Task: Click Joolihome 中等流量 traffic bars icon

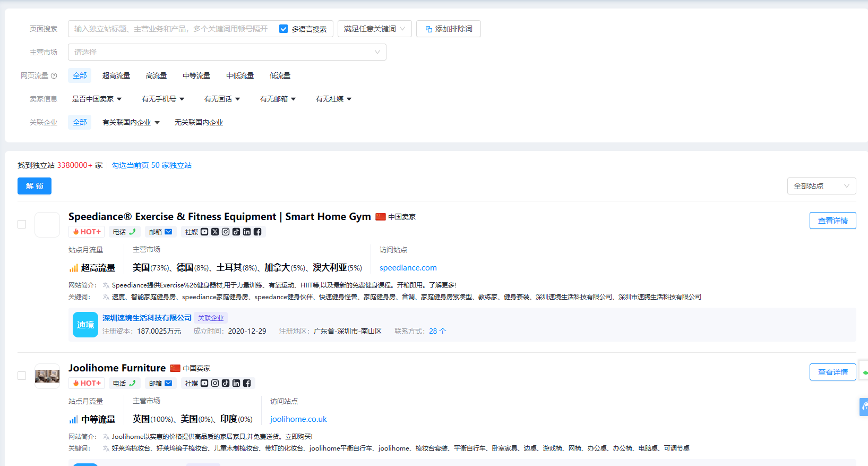Action: click(x=74, y=419)
